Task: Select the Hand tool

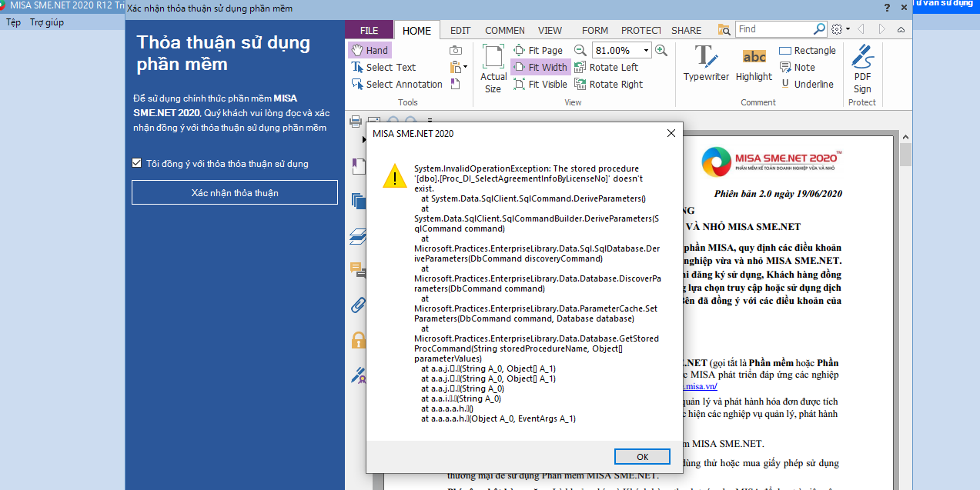Action: point(370,50)
